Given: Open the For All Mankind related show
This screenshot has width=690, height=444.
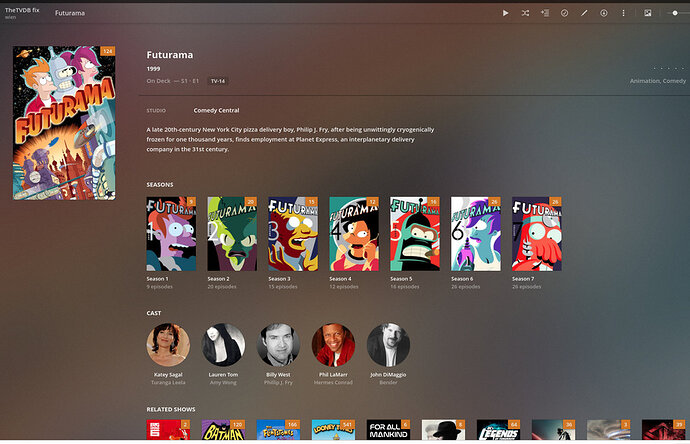Looking at the screenshot, I should tap(388, 430).
